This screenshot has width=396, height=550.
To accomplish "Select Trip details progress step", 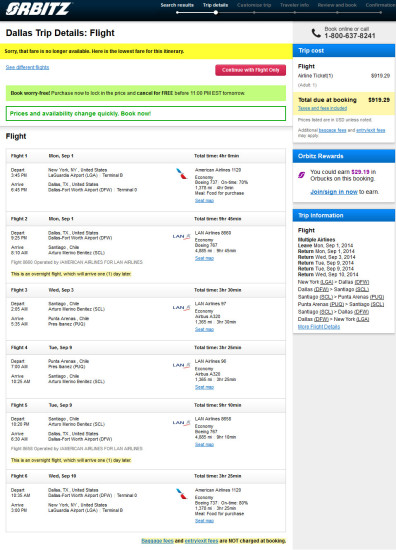I will click(215, 5).
